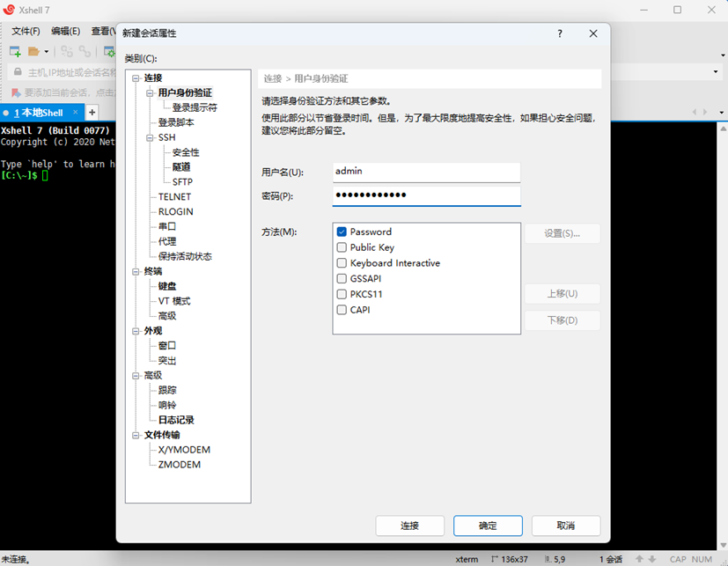Image resolution: width=728 pixels, height=566 pixels.
Task: Open the folder icon's dropdown arrow
Action: pos(47,52)
